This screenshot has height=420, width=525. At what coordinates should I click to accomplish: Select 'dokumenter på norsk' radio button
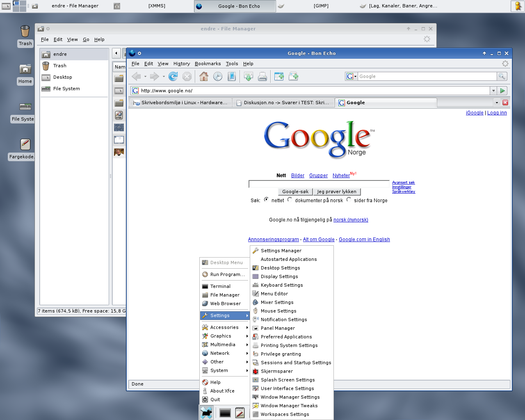coord(290,200)
